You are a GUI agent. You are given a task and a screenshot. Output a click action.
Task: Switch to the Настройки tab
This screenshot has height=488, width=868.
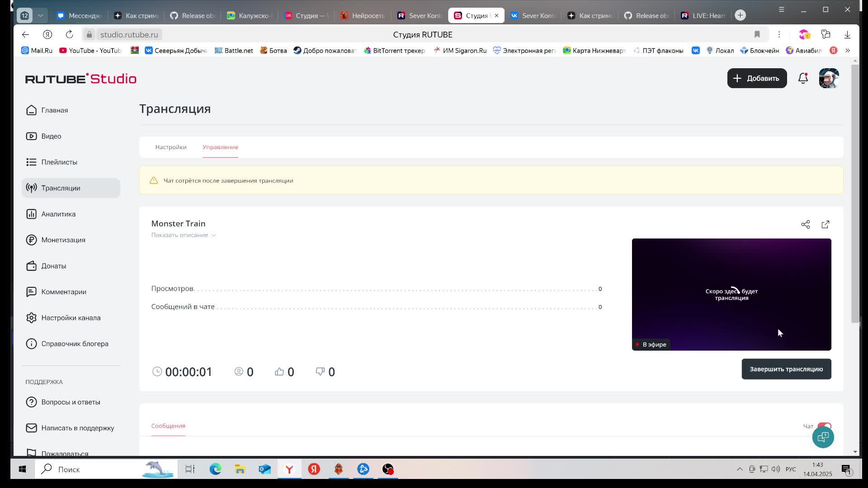pyautogui.click(x=170, y=147)
